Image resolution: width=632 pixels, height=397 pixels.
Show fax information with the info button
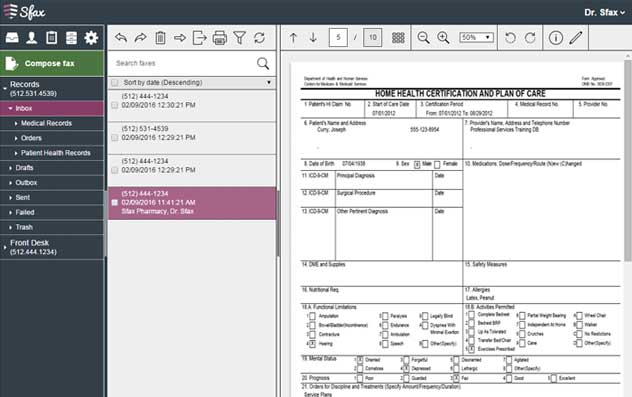555,37
